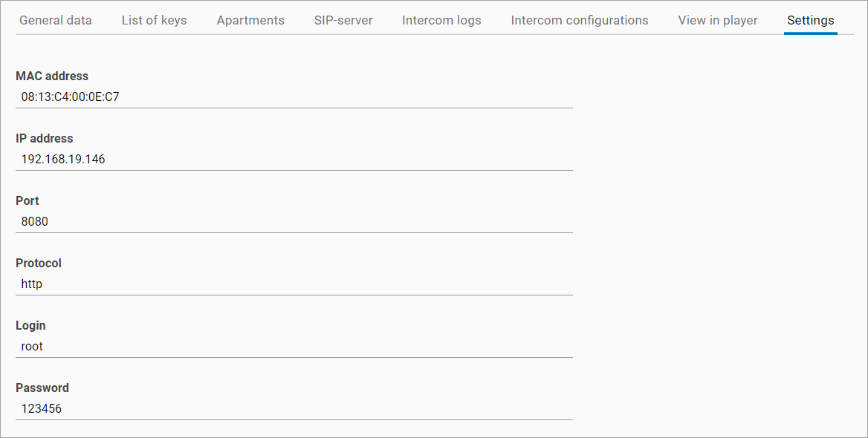Focus the Password field showing 123456
Screen dimensions: 868x438
click(x=294, y=408)
